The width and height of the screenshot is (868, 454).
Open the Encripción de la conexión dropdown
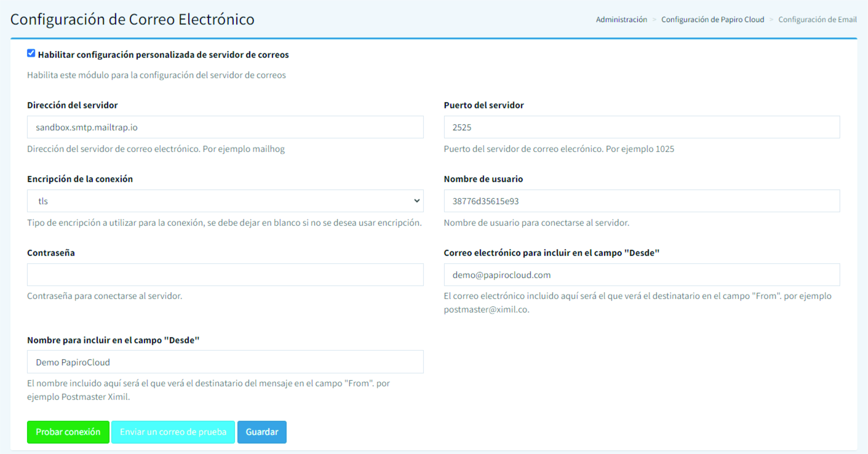coord(225,201)
